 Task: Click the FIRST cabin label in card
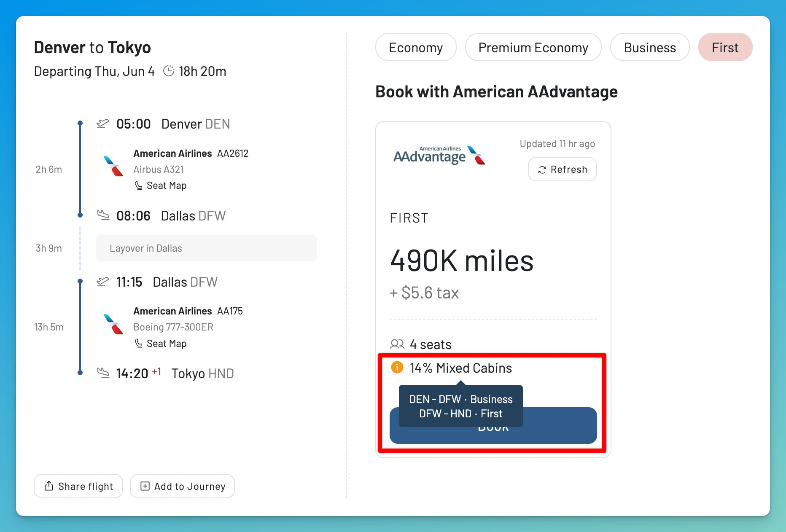(409, 218)
